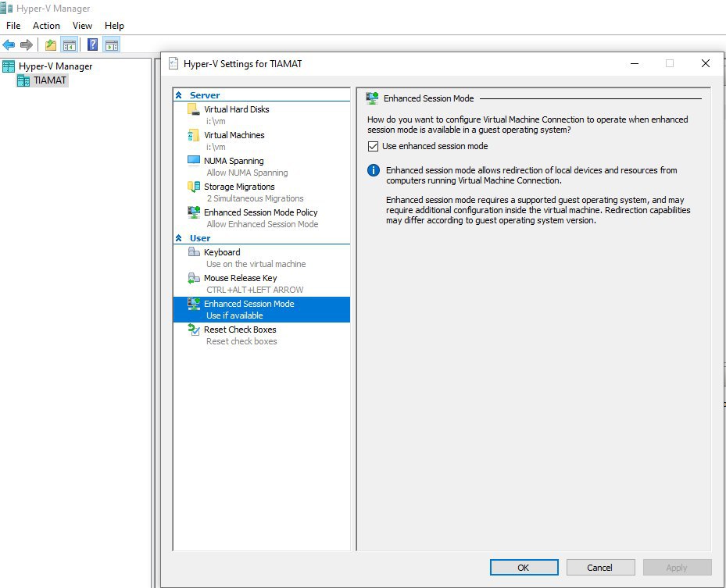Click the Virtual Hard Disks folder icon

(x=193, y=109)
